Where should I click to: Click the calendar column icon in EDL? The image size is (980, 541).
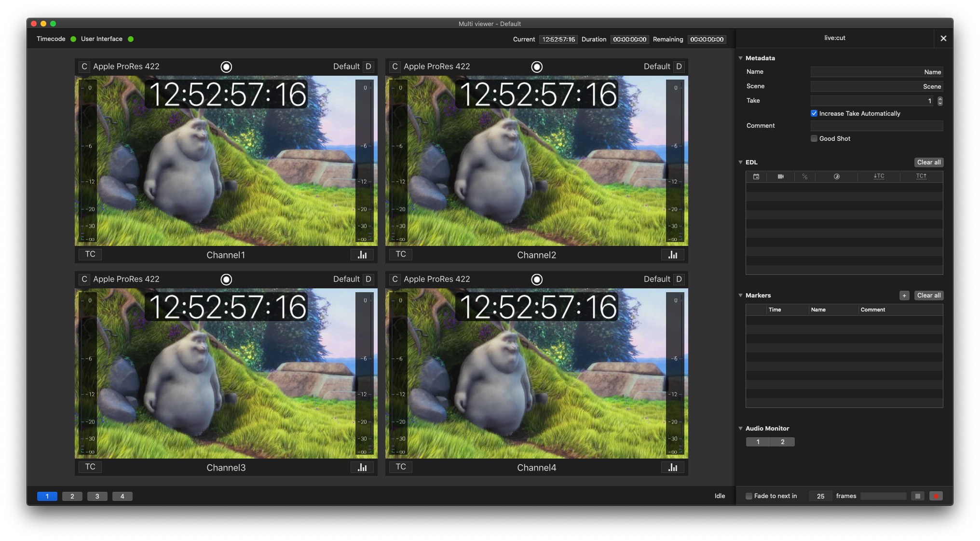point(756,176)
